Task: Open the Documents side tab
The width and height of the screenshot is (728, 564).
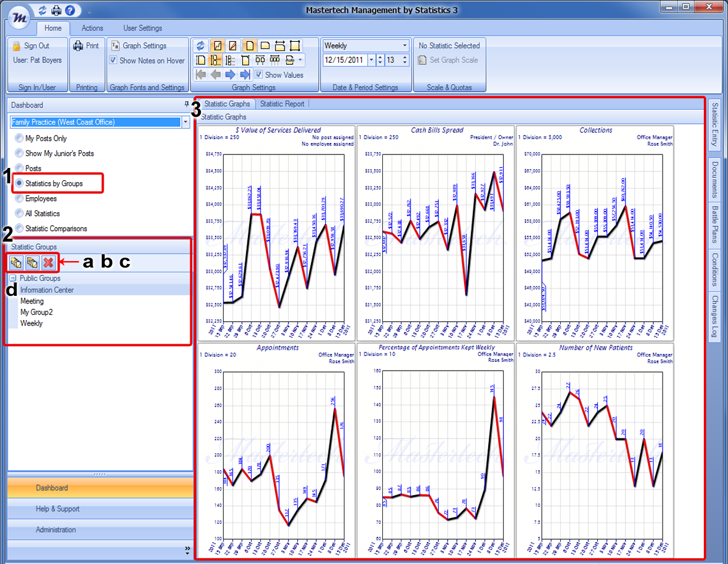Action: (x=714, y=179)
